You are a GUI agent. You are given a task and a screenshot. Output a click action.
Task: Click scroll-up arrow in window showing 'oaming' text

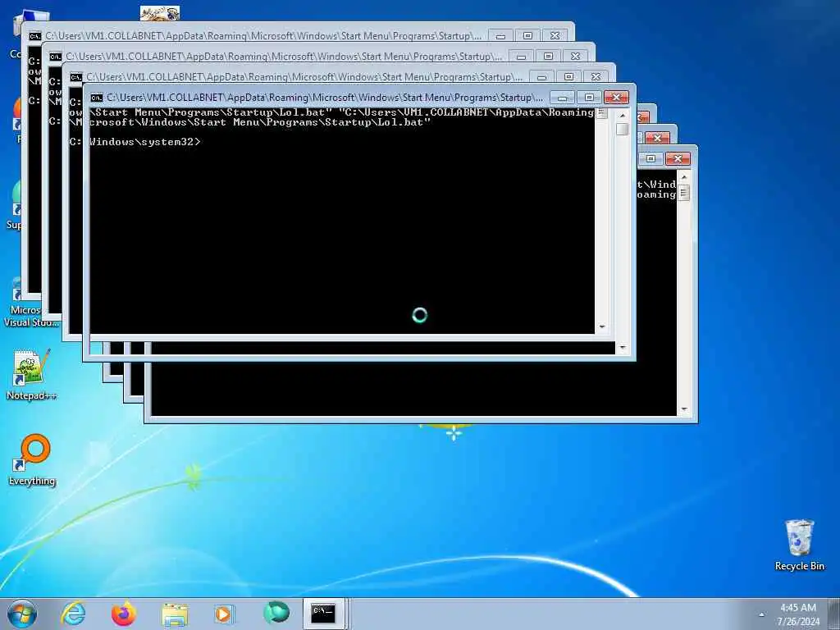[683, 176]
